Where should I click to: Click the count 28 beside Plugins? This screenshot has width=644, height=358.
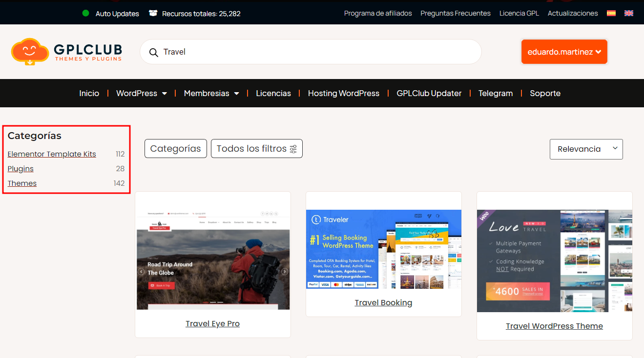click(x=121, y=169)
